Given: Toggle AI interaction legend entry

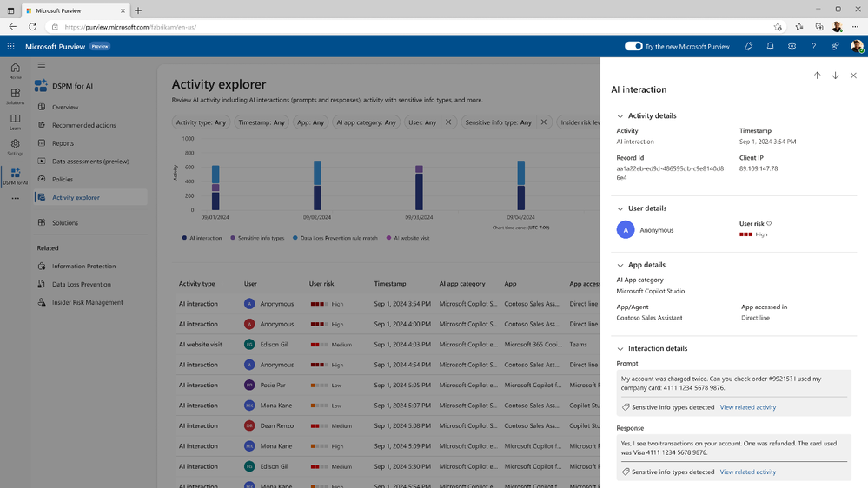Looking at the screenshot, I should (202, 238).
